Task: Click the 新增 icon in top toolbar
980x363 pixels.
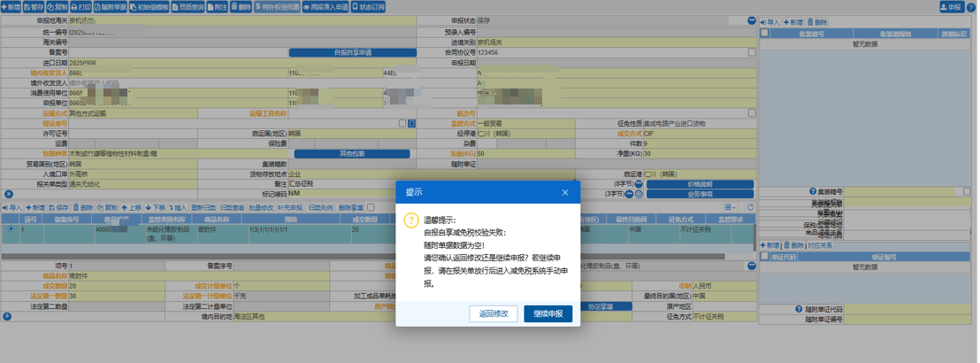Action: click(x=11, y=6)
